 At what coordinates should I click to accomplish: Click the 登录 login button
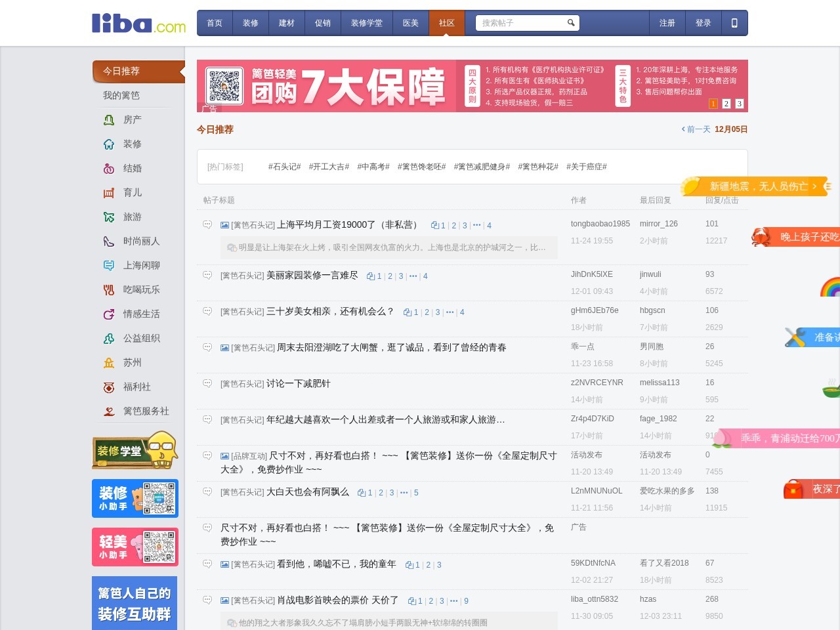tap(703, 22)
